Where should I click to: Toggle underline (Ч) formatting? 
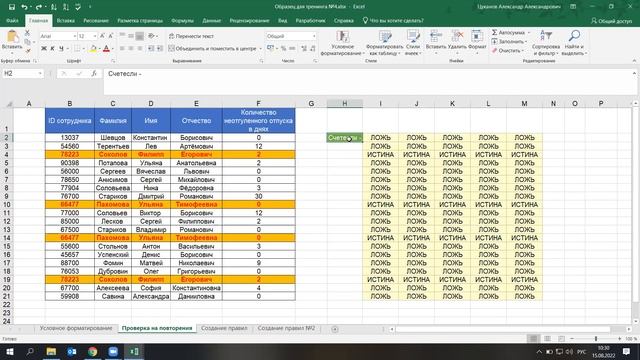click(61, 49)
